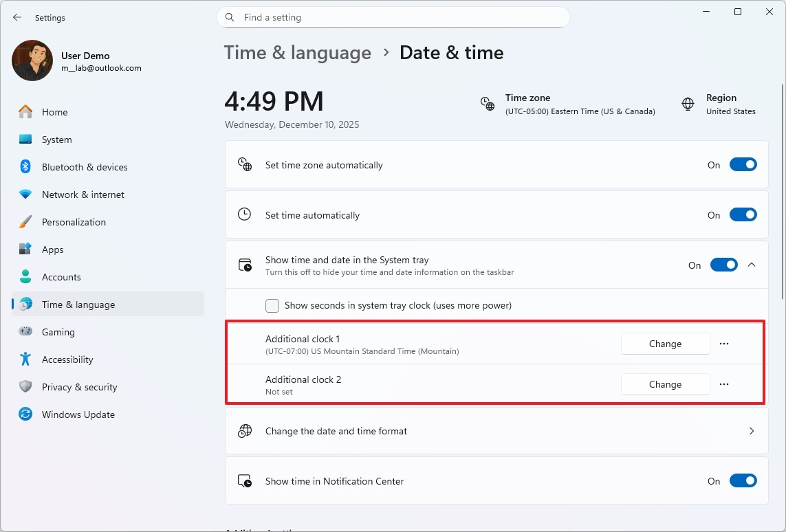786x532 pixels.
Task: Toggle off Set time zone automatically
Action: tap(743, 164)
